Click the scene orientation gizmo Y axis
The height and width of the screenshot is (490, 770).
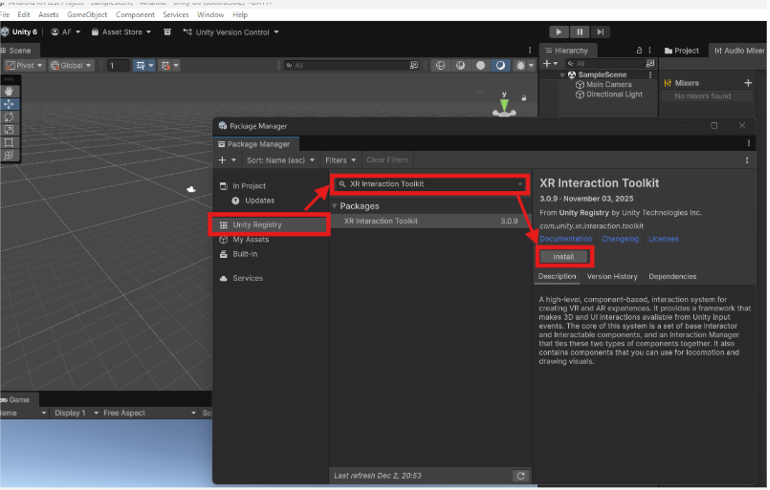504,103
